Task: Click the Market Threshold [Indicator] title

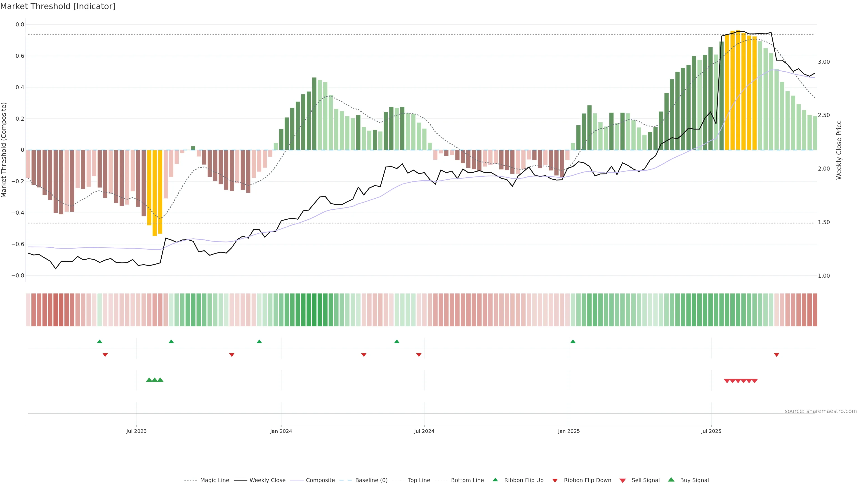Action: coord(58,6)
